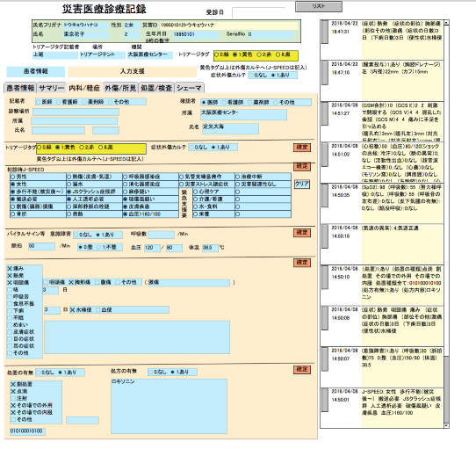476x449 pixels.
Task: Click the 診療場所 input field
Action: (76, 112)
